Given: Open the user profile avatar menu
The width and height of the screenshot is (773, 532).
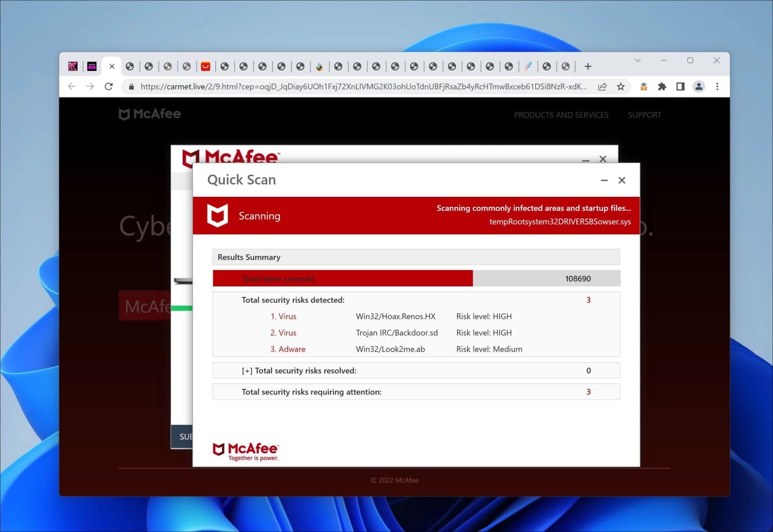Looking at the screenshot, I should 699,87.
